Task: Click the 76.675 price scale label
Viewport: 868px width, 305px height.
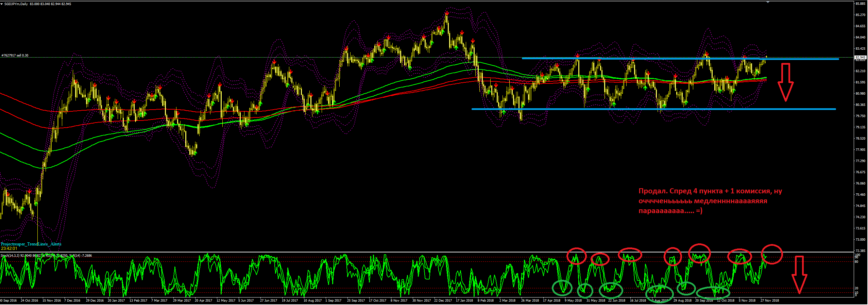Action: point(860,172)
